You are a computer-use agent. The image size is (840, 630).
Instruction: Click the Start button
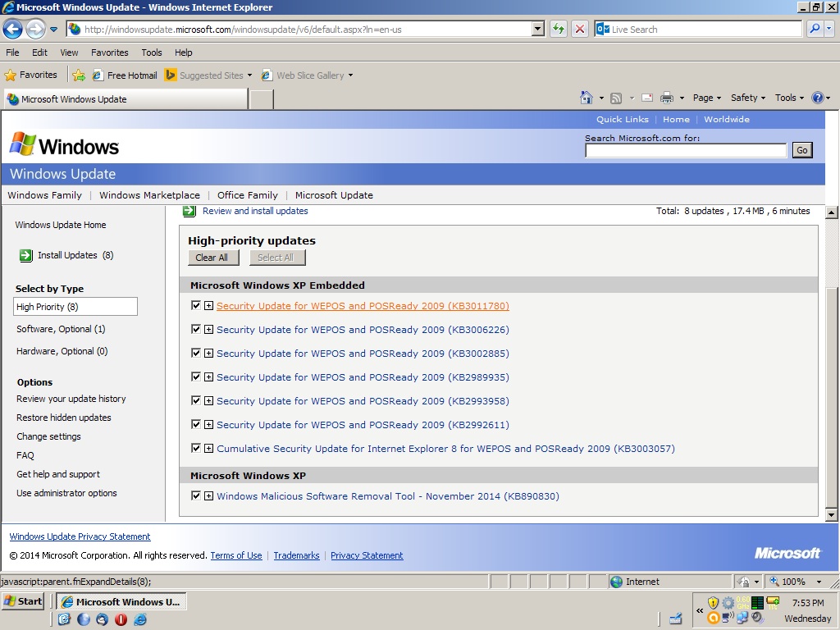point(22,601)
